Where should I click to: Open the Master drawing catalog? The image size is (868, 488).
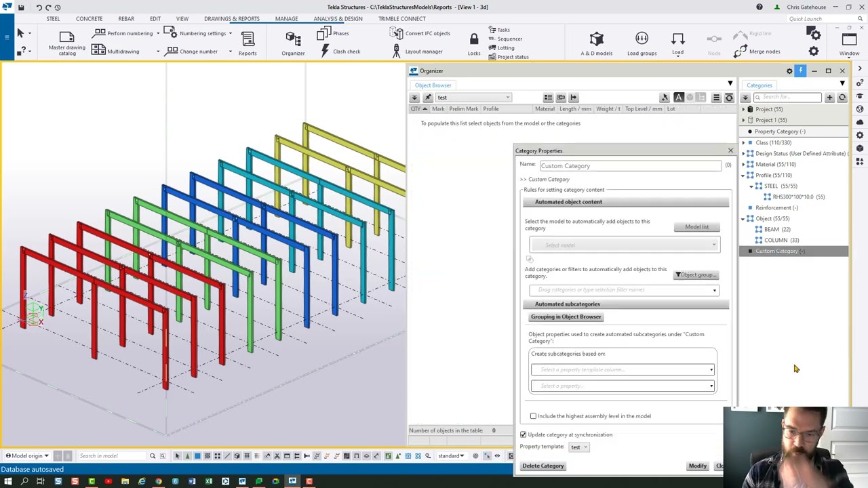pos(66,43)
